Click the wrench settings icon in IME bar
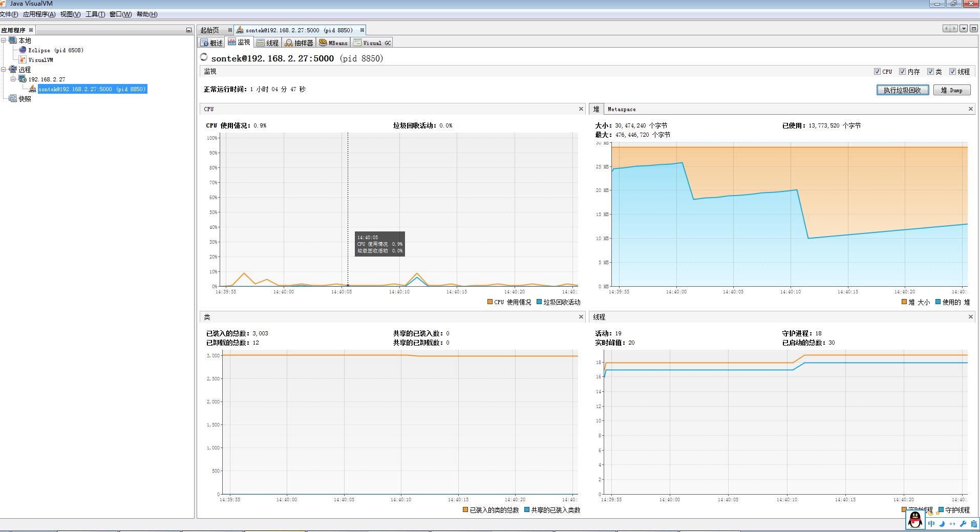The image size is (980, 532). [x=963, y=523]
